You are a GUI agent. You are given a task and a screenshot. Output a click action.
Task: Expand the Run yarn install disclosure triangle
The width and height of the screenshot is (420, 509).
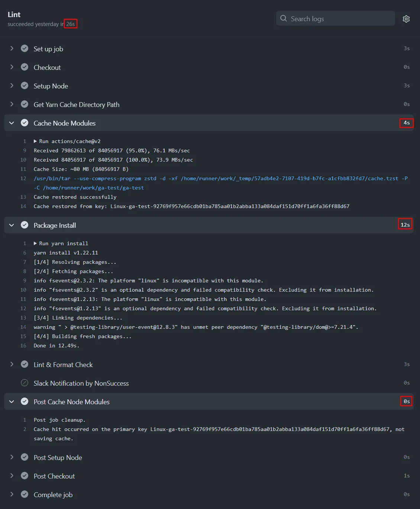point(35,243)
